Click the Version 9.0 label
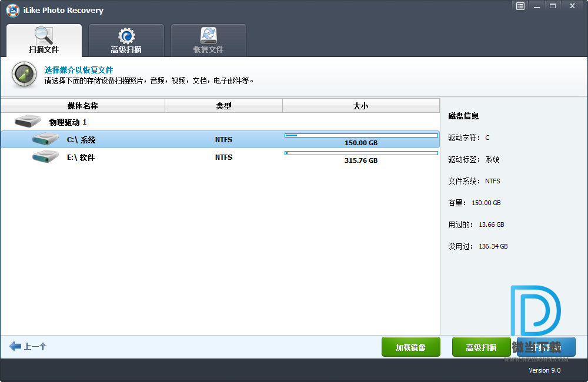This screenshot has width=588, height=382. point(544,370)
